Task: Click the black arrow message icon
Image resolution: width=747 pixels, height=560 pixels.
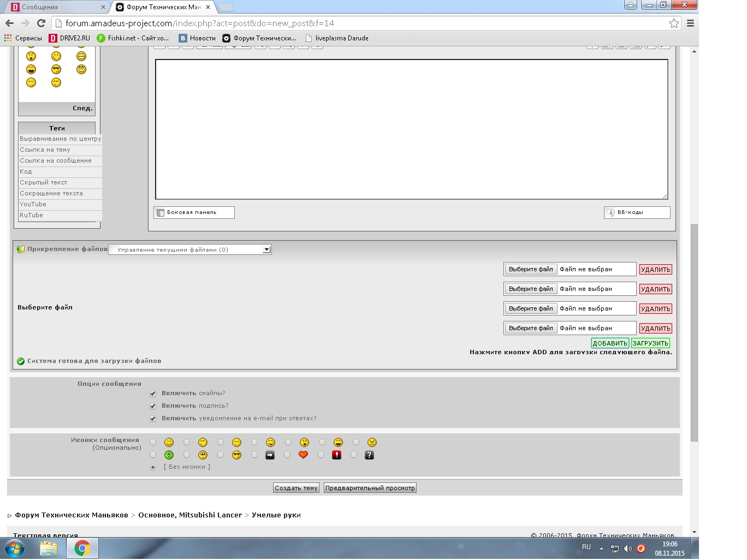Action: [x=270, y=455]
